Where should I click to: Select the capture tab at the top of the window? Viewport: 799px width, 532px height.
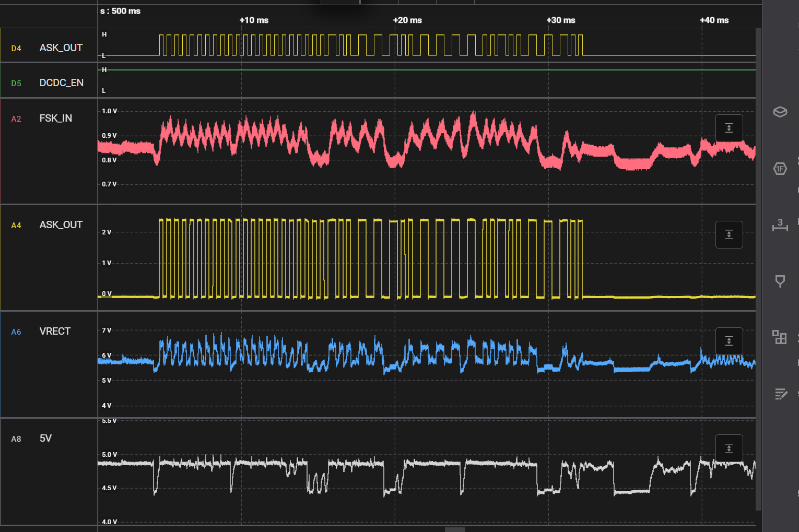click(x=339, y=2)
